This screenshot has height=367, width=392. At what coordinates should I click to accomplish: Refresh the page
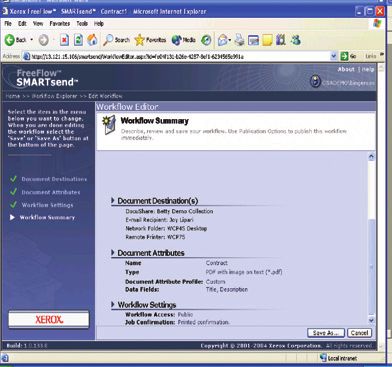point(78,40)
